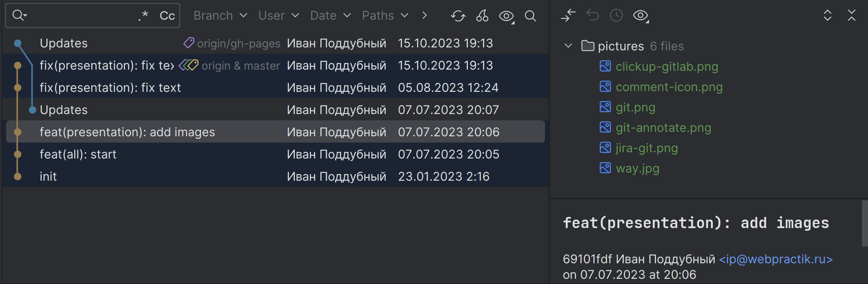The height and width of the screenshot is (284, 868).
Task: Open the Date filter dropdown
Action: point(330,16)
